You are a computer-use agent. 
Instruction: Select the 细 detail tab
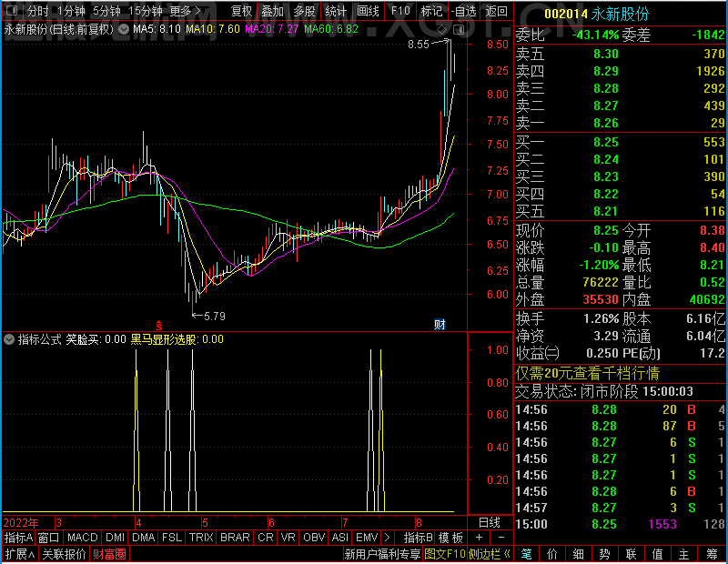[578, 554]
